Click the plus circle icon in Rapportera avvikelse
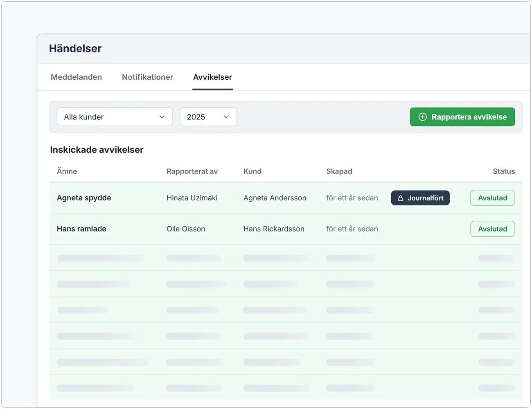532x409 pixels. click(423, 117)
